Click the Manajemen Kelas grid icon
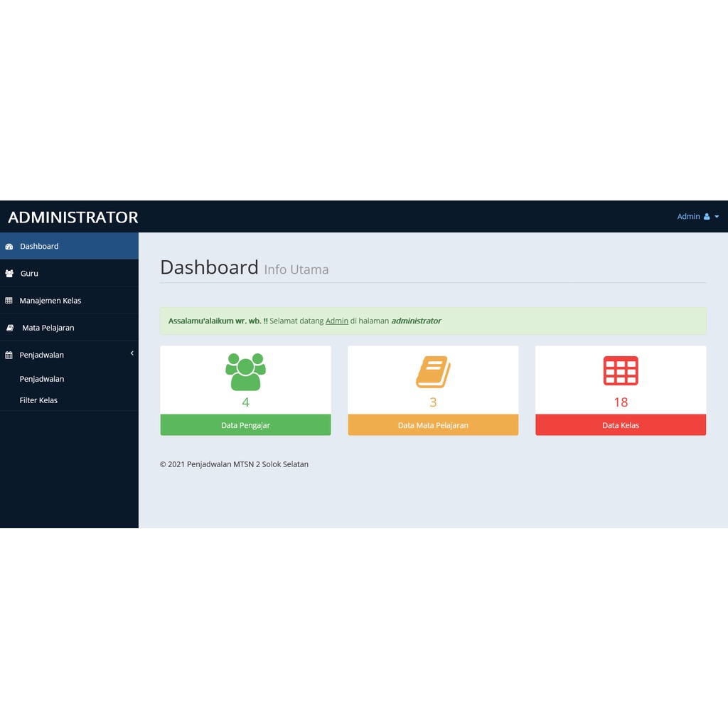Screen dimensions: 728x728 click(x=9, y=300)
